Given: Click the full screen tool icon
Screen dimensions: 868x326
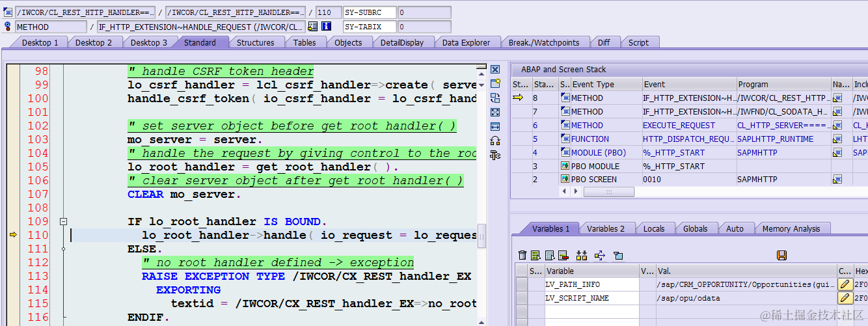Looking at the screenshot, I should pyautogui.click(x=495, y=112).
